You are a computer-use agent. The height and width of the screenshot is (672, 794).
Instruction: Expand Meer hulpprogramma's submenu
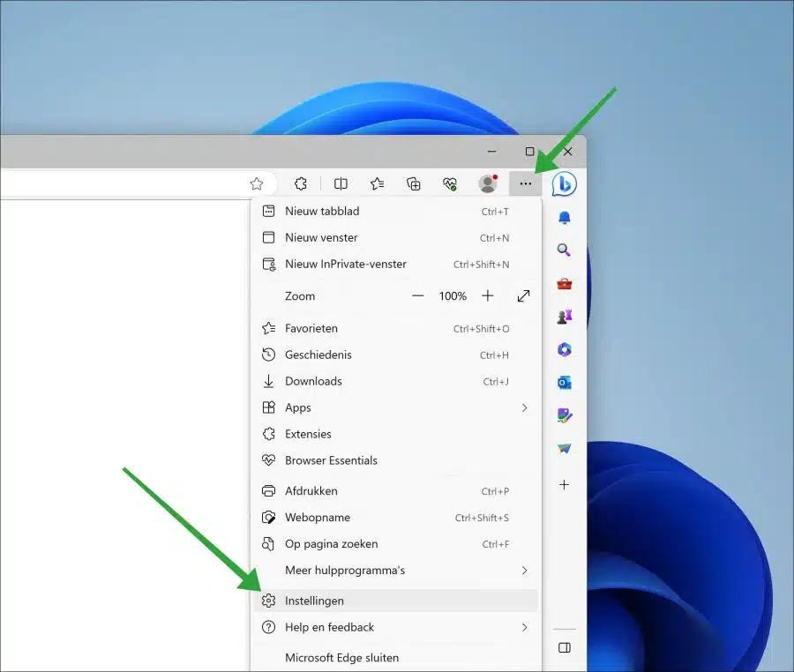click(x=396, y=570)
